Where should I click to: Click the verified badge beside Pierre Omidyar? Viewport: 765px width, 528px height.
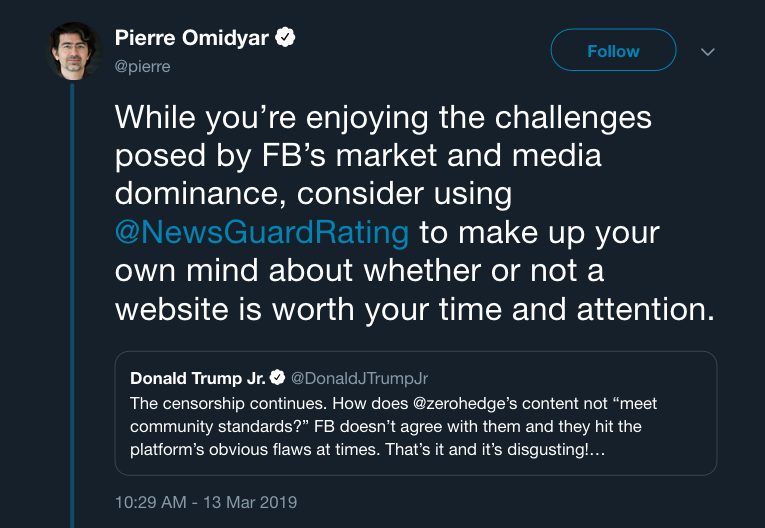pyautogui.click(x=285, y=39)
